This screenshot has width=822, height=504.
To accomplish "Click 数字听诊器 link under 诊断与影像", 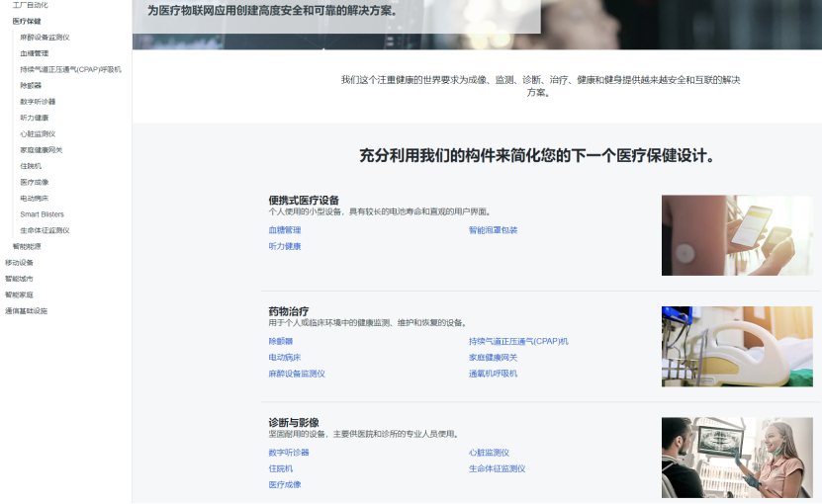I will click(289, 453).
